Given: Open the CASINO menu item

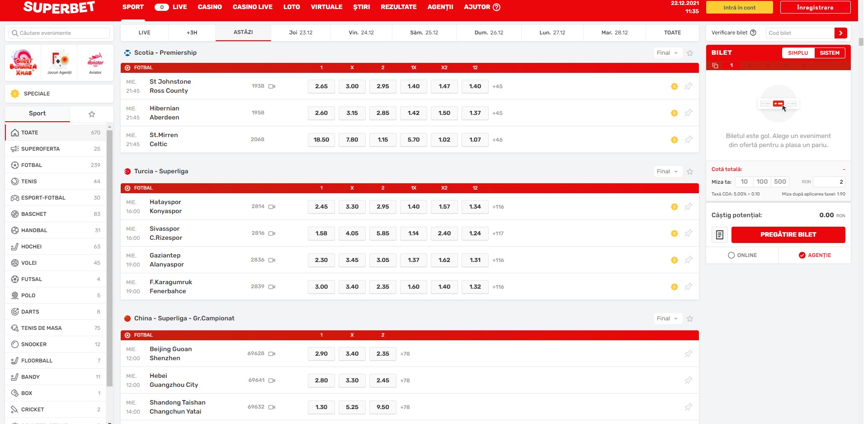Looking at the screenshot, I should click(210, 7).
